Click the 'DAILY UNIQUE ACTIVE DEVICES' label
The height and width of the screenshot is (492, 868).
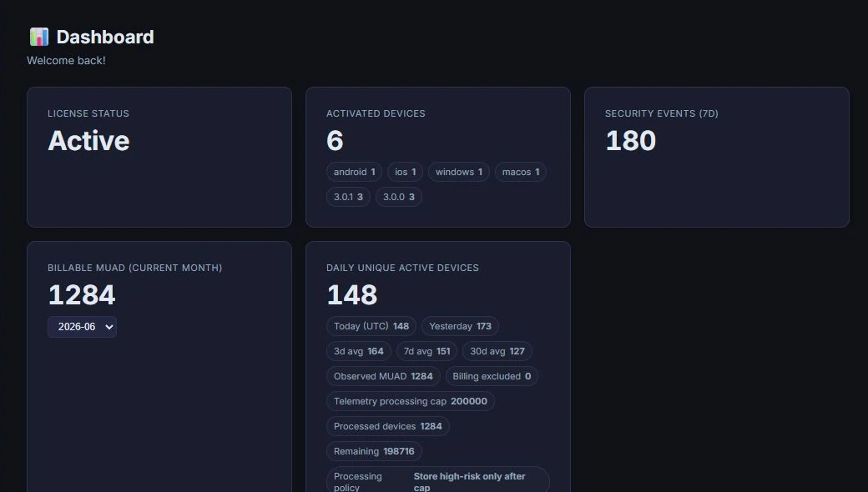402,268
